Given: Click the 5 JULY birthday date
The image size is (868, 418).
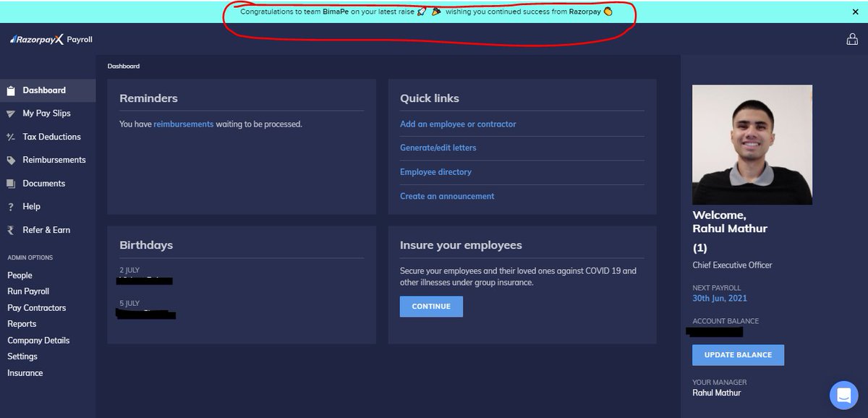Looking at the screenshot, I should coord(130,303).
